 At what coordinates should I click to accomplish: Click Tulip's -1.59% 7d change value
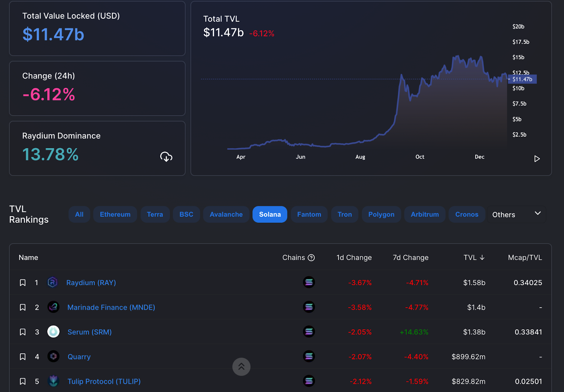[x=417, y=381]
